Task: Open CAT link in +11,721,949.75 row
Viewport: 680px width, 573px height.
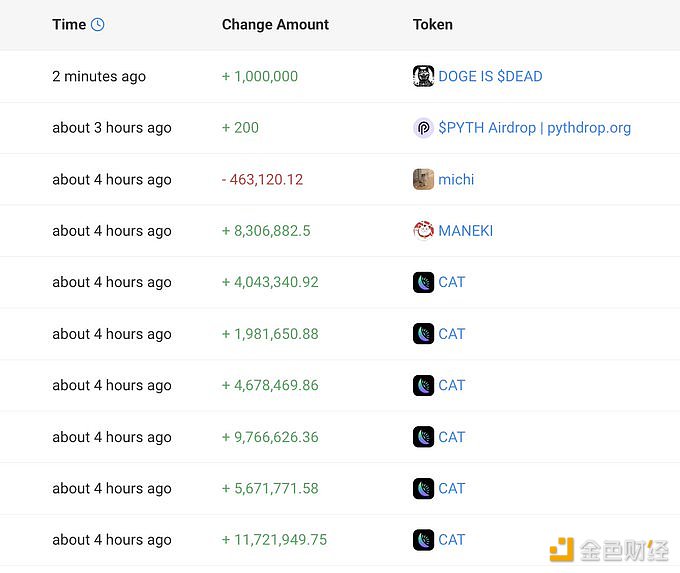Action: tap(452, 540)
